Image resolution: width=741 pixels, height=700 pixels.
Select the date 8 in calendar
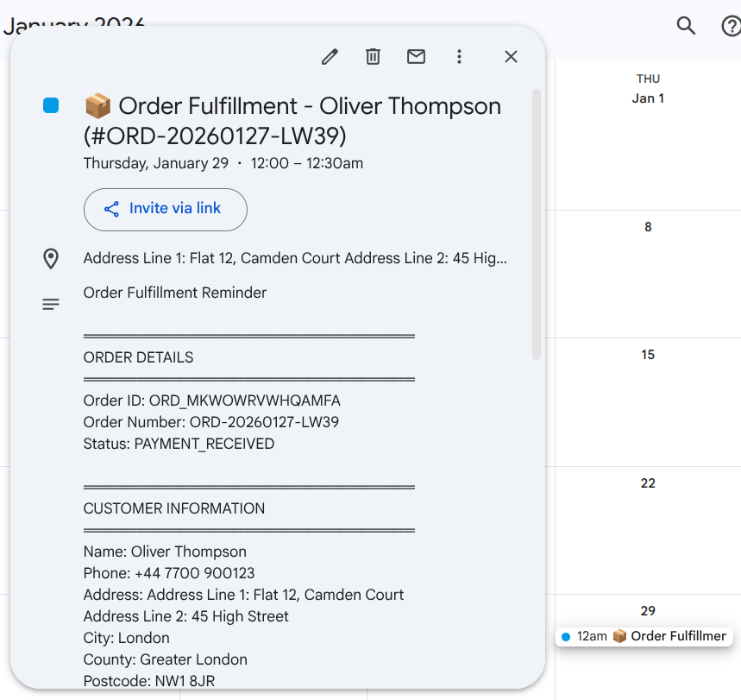coord(648,227)
